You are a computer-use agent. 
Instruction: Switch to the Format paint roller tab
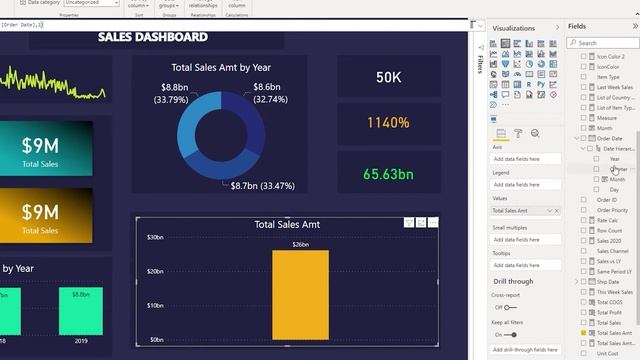518,133
